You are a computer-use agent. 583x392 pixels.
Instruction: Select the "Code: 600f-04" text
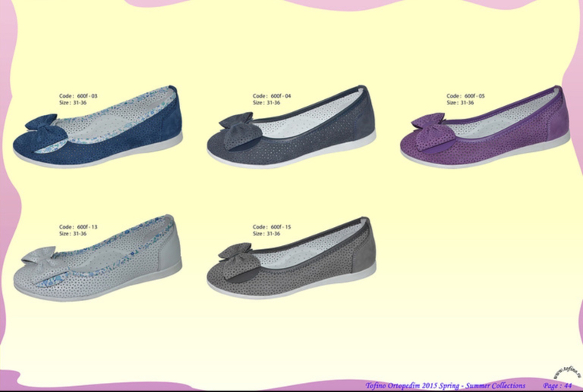pos(272,96)
